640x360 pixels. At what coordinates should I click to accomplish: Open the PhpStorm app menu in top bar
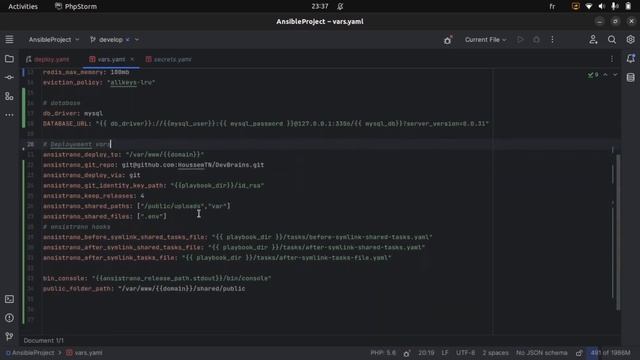point(76,7)
